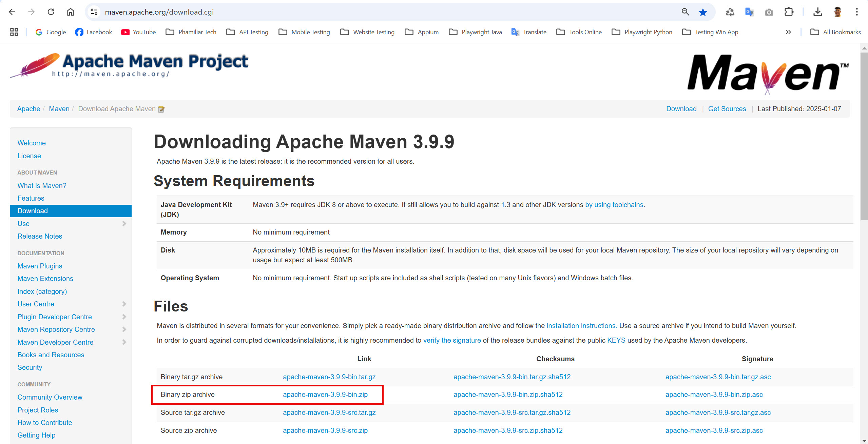Click the vertical scrollbar thumb
Screen dimensions: 868x444
tap(864, 136)
